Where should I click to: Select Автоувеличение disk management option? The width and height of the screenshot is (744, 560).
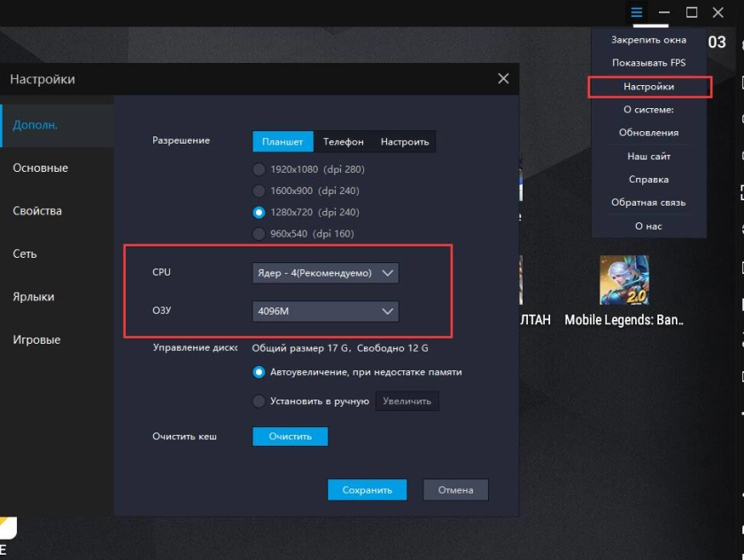click(259, 372)
